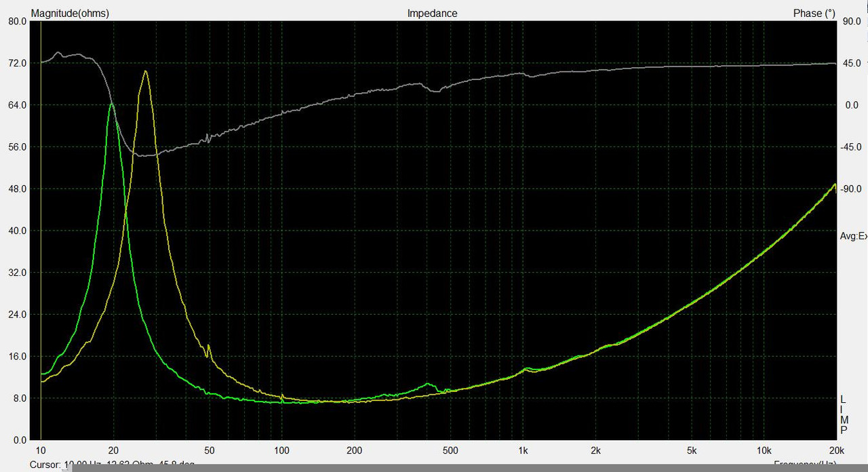
Task: Select the 80.0 magnitude axis label
Action: (x=16, y=21)
